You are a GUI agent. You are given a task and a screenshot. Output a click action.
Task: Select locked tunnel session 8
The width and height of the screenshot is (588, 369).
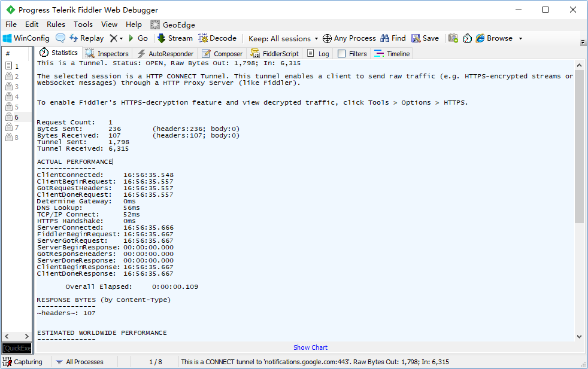coord(17,138)
